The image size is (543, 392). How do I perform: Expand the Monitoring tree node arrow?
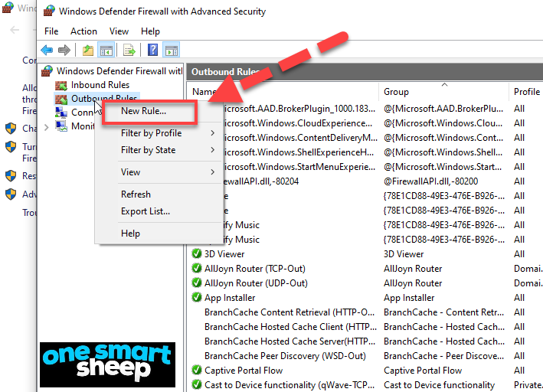click(47, 127)
